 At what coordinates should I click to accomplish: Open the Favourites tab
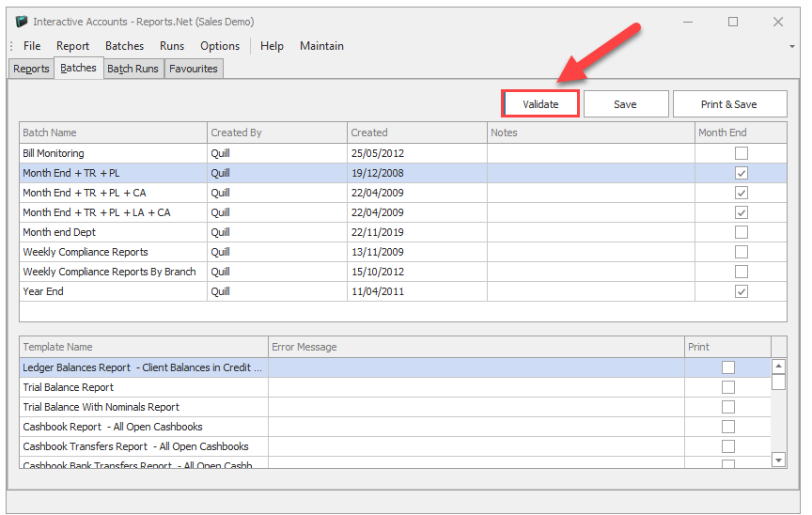(194, 69)
